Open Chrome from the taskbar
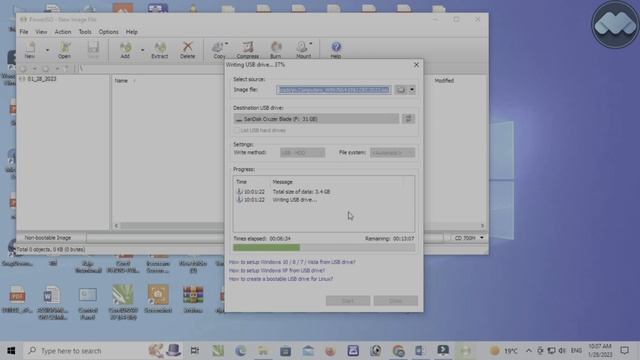This screenshot has width=640, height=360. click(x=398, y=351)
